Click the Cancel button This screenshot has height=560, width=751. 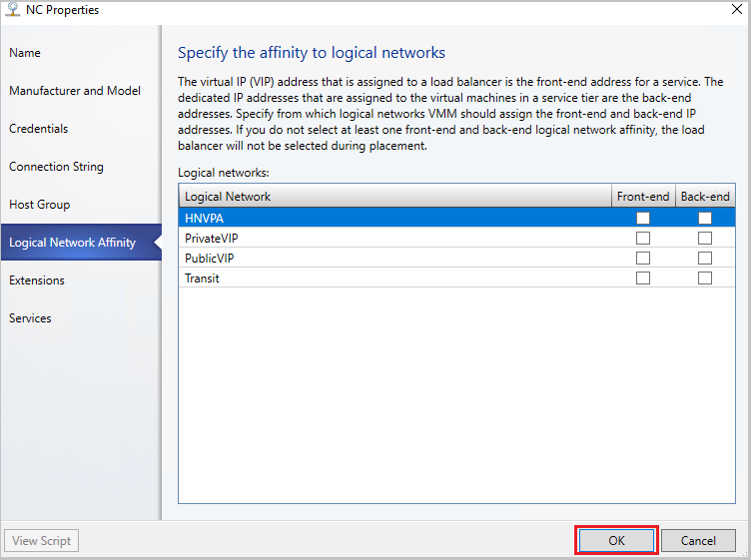(x=698, y=540)
